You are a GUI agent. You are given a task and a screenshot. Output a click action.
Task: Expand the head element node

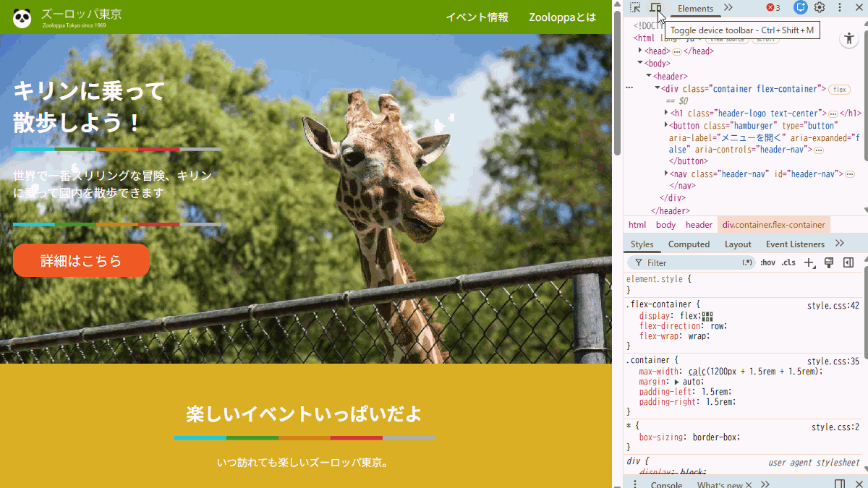click(640, 51)
